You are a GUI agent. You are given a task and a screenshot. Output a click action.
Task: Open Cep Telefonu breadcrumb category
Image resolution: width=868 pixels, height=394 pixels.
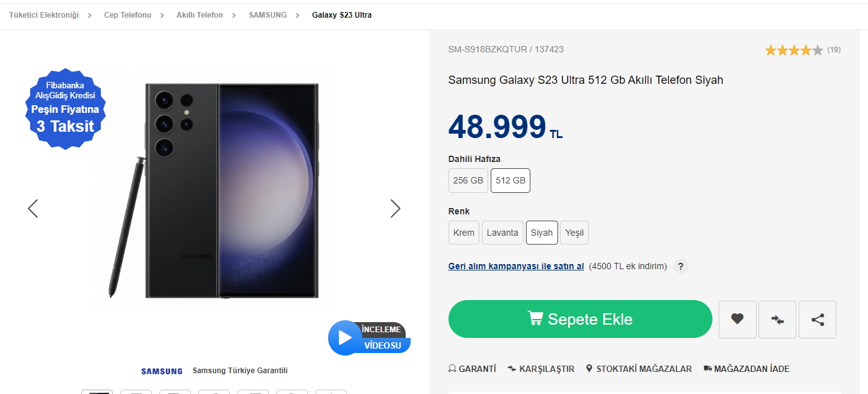pyautogui.click(x=127, y=15)
